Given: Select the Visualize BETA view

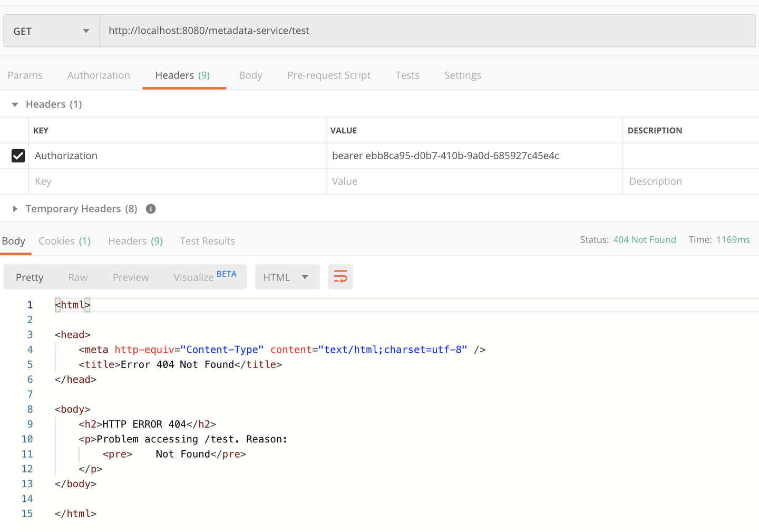Looking at the screenshot, I should point(205,277).
